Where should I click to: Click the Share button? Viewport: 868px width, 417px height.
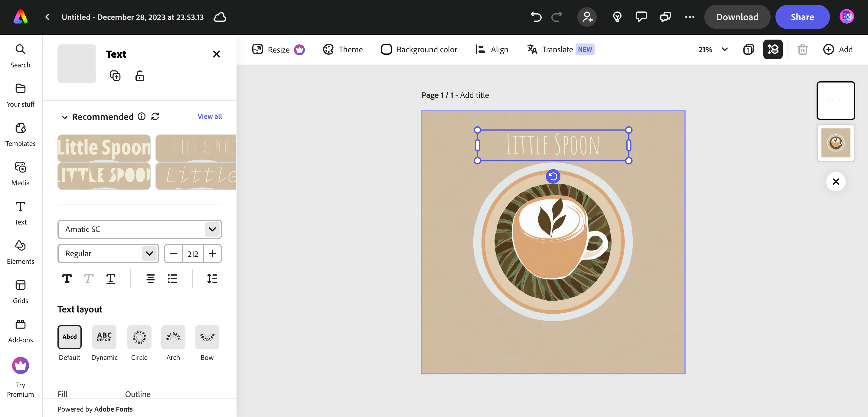pos(802,17)
